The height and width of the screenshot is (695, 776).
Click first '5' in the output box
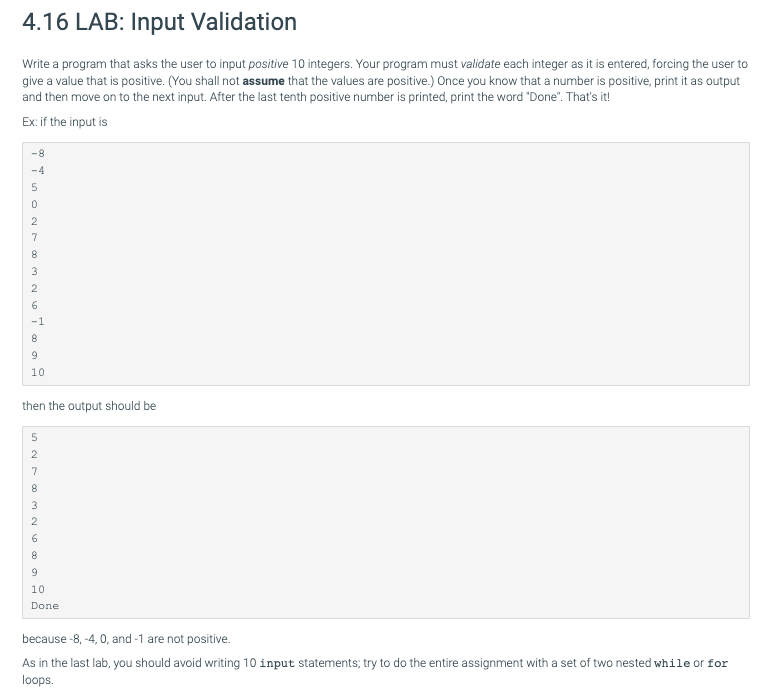click(34, 437)
